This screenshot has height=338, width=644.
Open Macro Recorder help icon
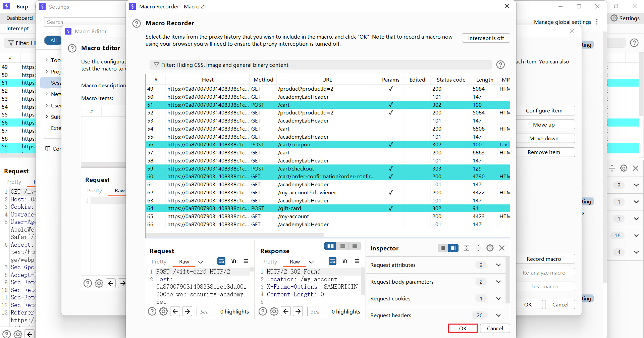137,23
